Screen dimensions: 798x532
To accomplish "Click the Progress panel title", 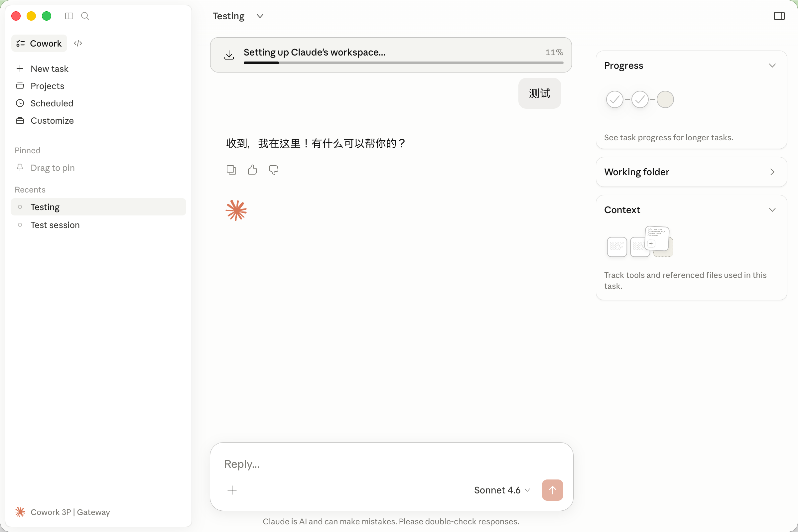I will [623, 66].
